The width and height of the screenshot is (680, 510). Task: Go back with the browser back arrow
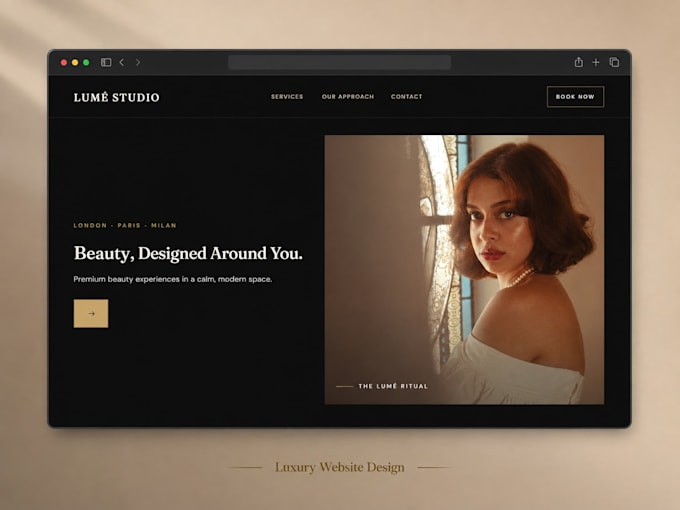coord(122,62)
